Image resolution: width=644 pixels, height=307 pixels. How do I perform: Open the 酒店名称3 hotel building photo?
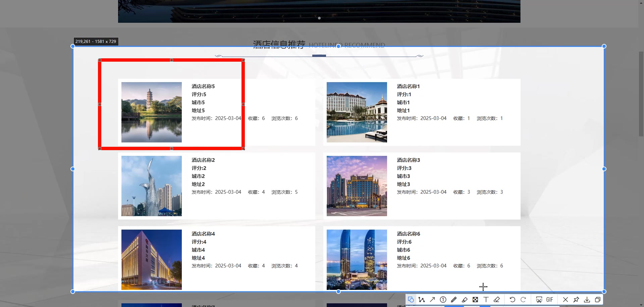357,186
